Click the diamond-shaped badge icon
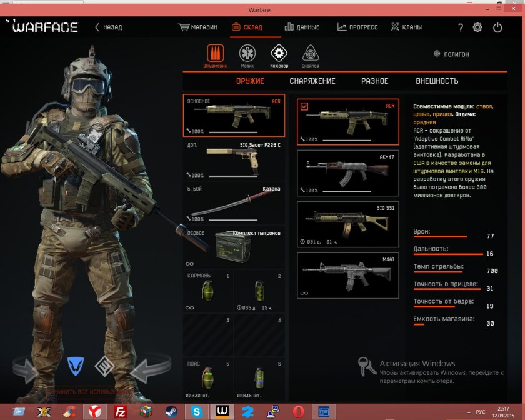Image resolution: width=525 pixels, height=420 pixels. (x=104, y=366)
